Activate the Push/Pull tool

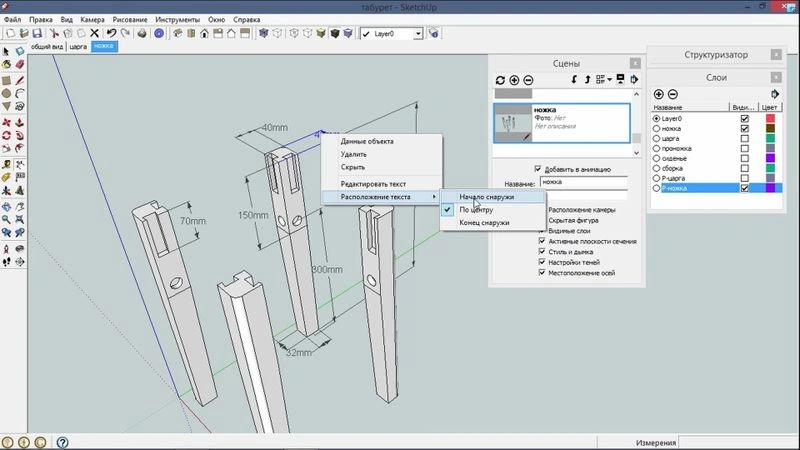point(19,122)
